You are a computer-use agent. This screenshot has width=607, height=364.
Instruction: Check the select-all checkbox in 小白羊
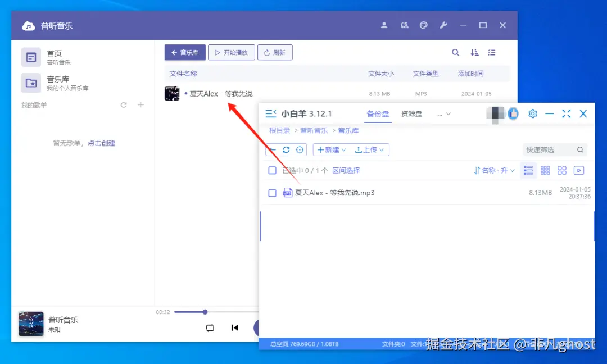click(x=272, y=170)
